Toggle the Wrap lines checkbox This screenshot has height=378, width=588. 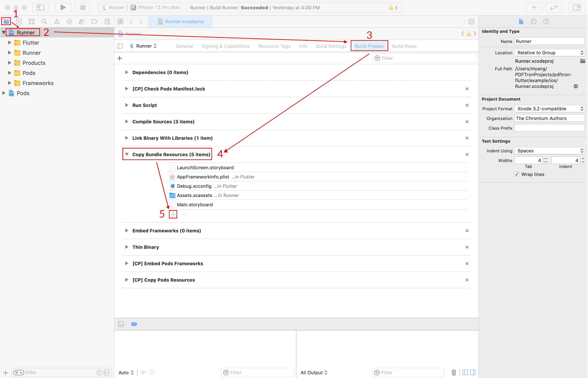coord(517,174)
